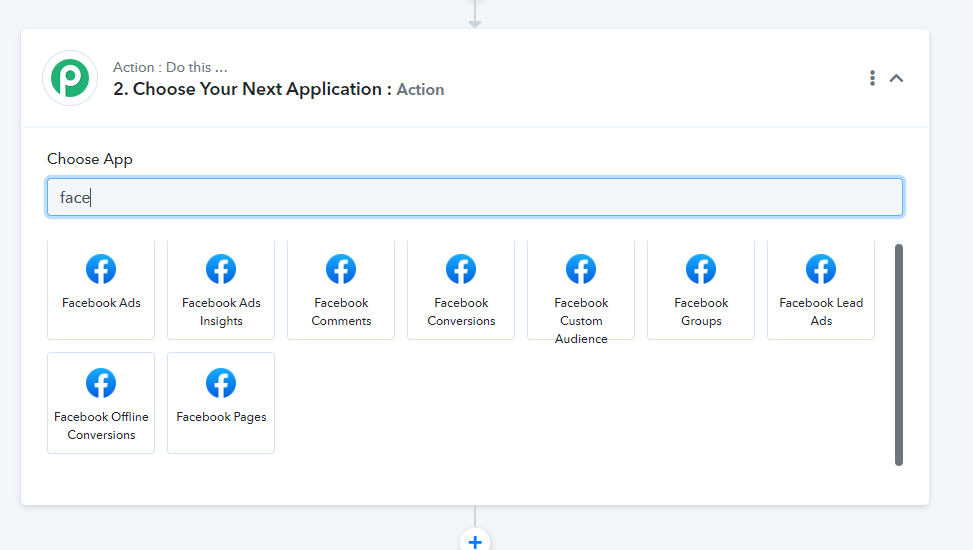Open the three-dot step options menu
The image size is (973, 550).
point(872,78)
